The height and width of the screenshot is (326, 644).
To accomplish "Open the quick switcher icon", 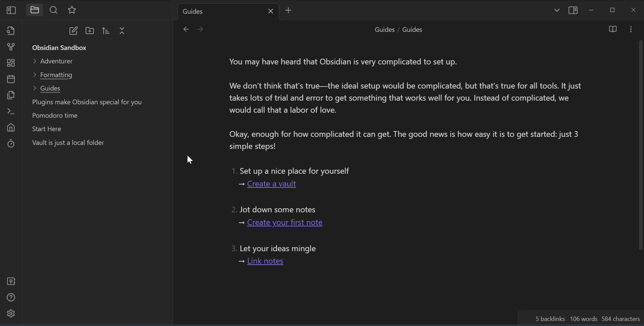I will (11, 31).
